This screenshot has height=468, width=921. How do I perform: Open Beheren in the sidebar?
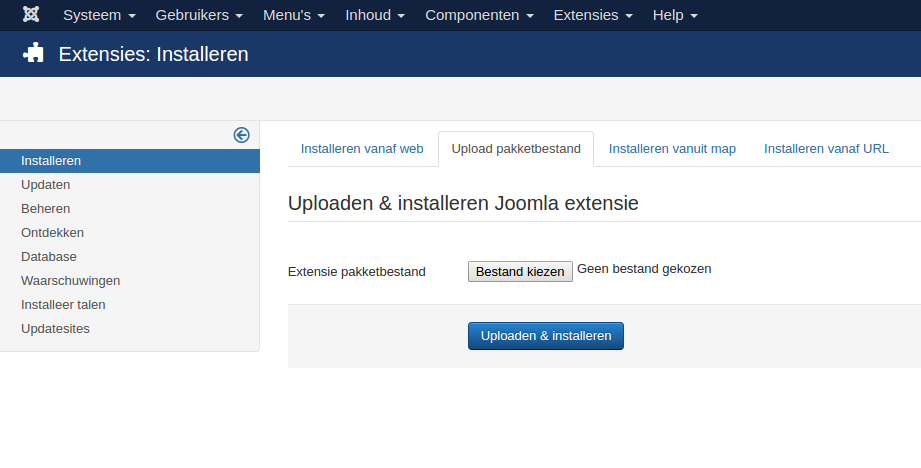click(45, 209)
